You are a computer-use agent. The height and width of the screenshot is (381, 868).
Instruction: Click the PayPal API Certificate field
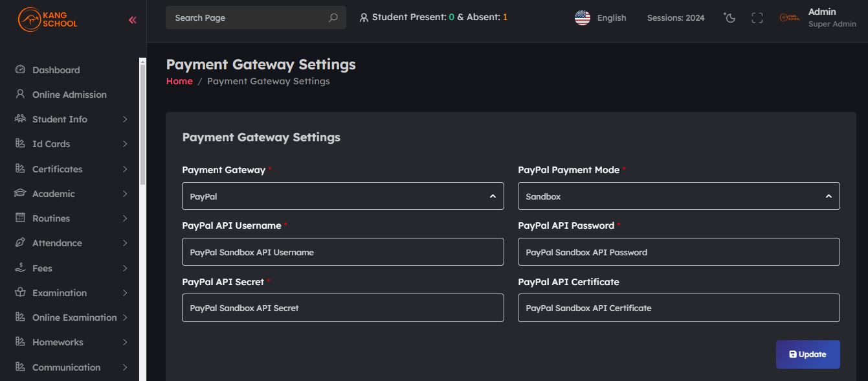[x=679, y=308]
